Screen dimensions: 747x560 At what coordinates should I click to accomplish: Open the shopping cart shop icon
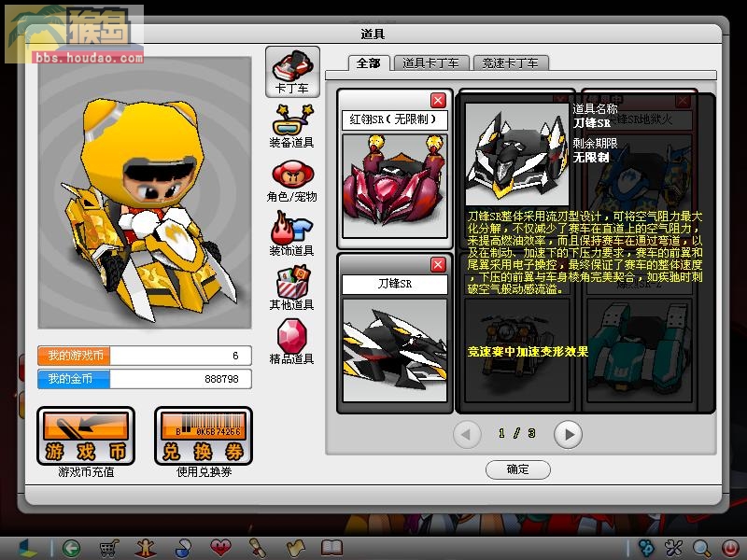click(108, 549)
